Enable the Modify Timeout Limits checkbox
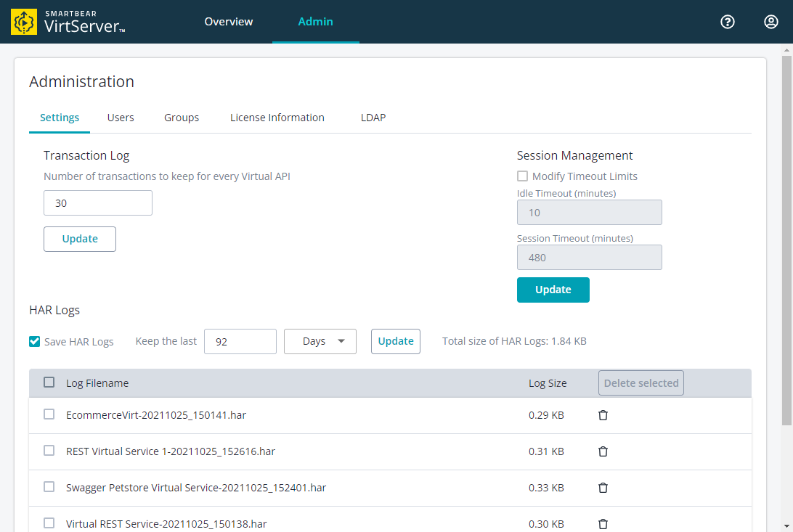Image resolution: width=793 pixels, height=532 pixels. (522, 176)
